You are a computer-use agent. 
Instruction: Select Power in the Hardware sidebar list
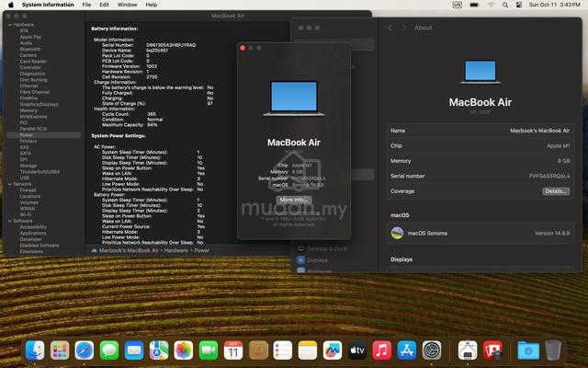click(43, 135)
